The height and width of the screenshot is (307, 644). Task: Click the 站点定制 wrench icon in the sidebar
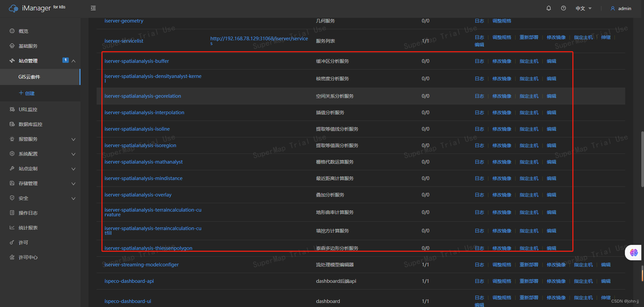coord(12,168)
